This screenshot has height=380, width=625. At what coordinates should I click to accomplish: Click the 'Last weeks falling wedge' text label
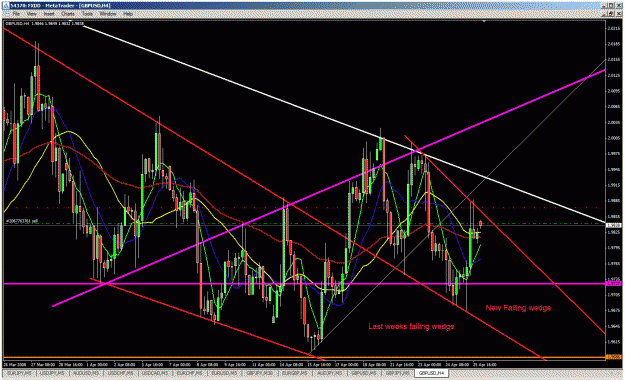coord(411,327)
